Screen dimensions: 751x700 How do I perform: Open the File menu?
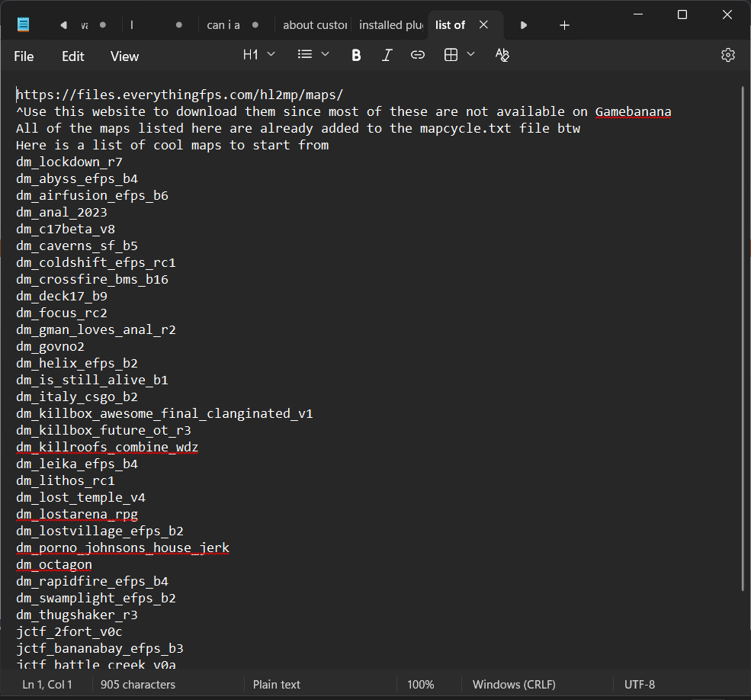pos(24,56)
